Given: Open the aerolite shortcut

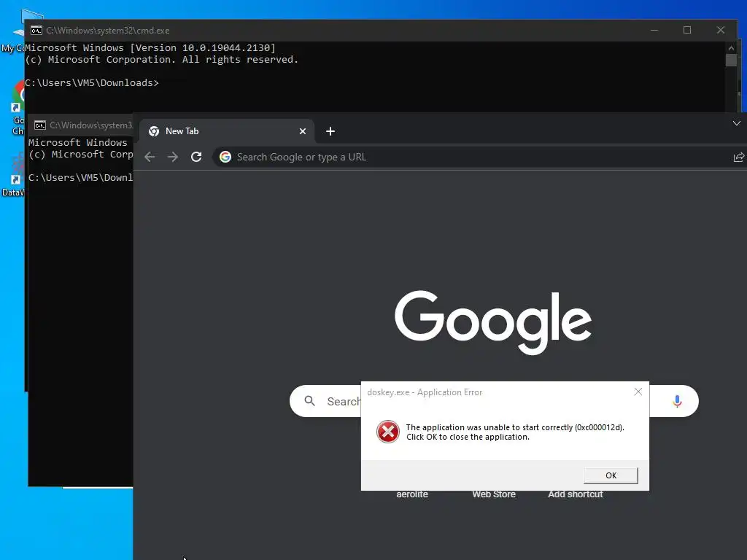Looking at the screenshot, I should (412, 494).
